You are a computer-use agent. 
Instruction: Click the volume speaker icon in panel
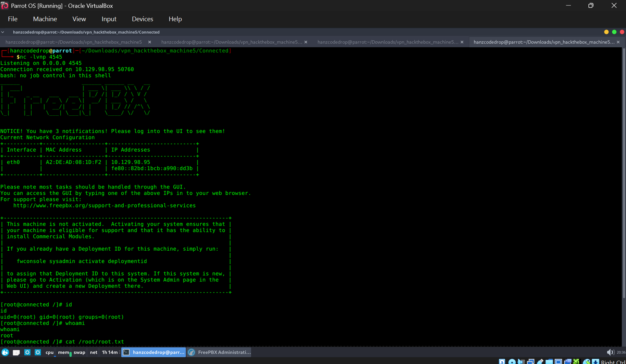click(611, 352)
